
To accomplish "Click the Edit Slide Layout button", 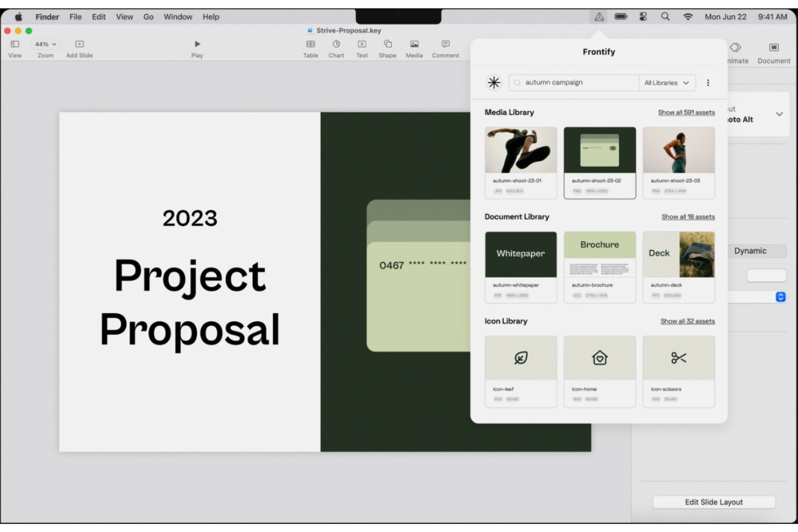I will (x=714, y=502).
